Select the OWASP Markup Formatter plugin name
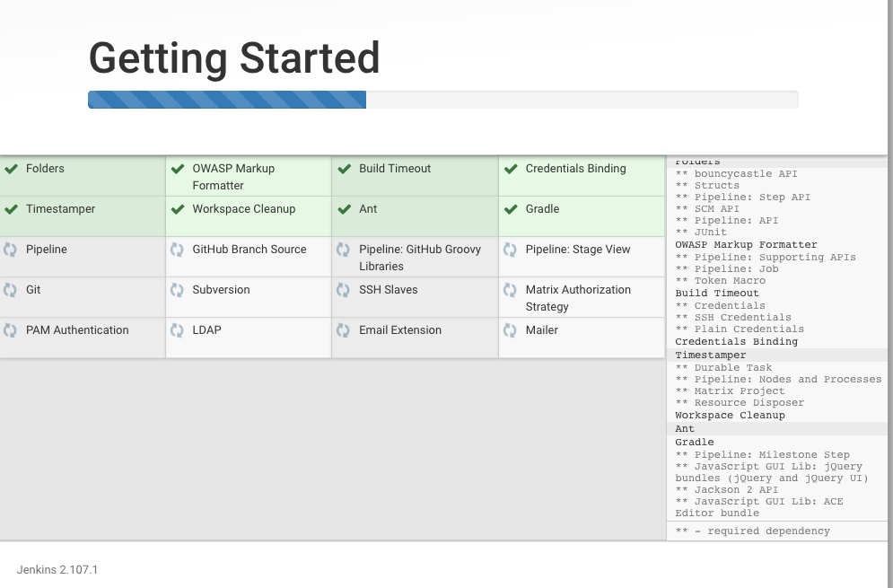This screenshot has height=588, width=893. pos(233,177)
